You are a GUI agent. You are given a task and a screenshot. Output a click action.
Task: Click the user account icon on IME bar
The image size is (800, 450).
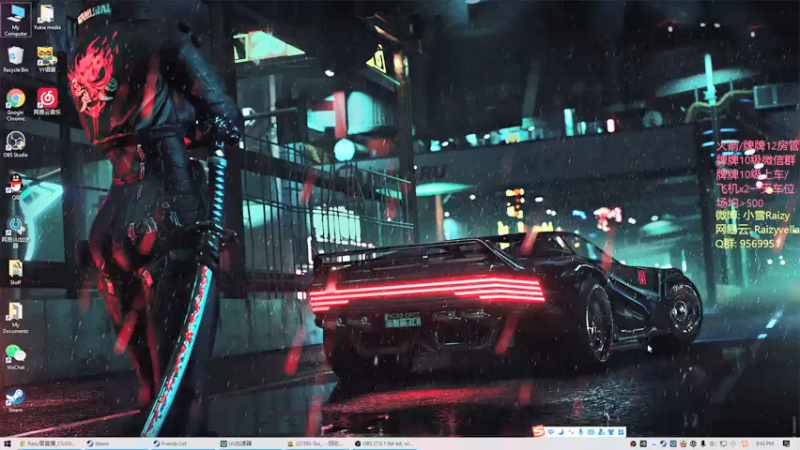click(x=601, y=432)
